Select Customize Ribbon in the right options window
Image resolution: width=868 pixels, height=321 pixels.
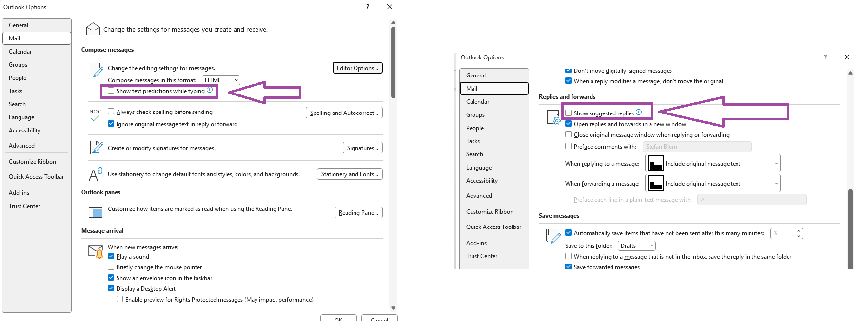(494, 212)
